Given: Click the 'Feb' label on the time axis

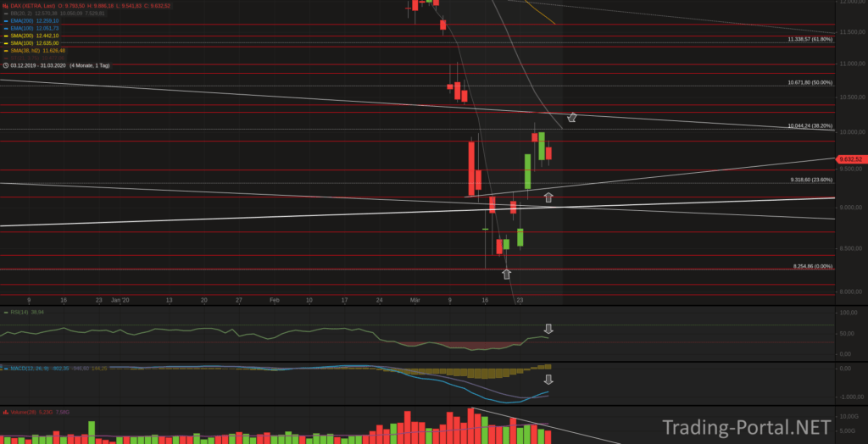Looking at the screenshot, I should click(x=274, y=300).
